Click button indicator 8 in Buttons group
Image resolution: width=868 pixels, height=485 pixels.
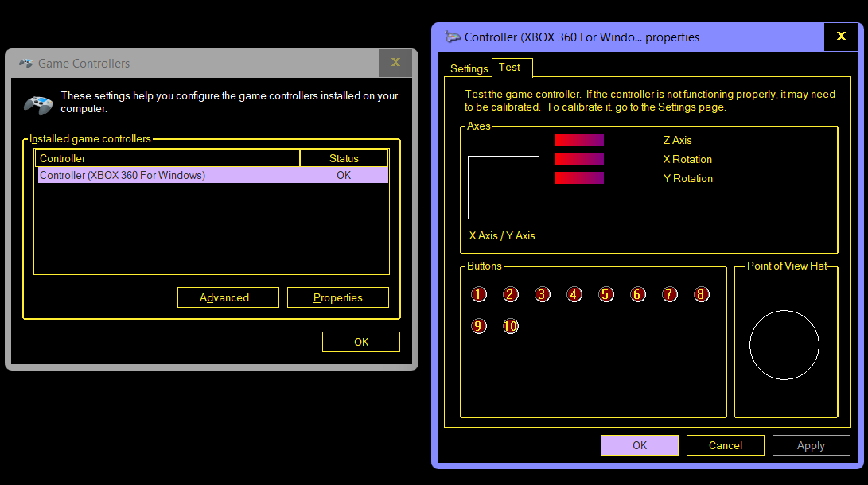click(702, 294)
